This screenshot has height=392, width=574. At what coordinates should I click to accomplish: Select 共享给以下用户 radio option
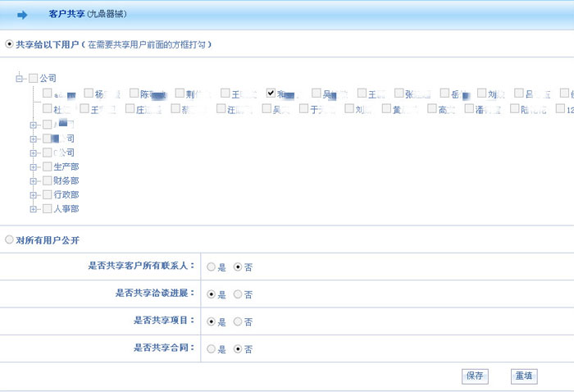pos(9,44)
